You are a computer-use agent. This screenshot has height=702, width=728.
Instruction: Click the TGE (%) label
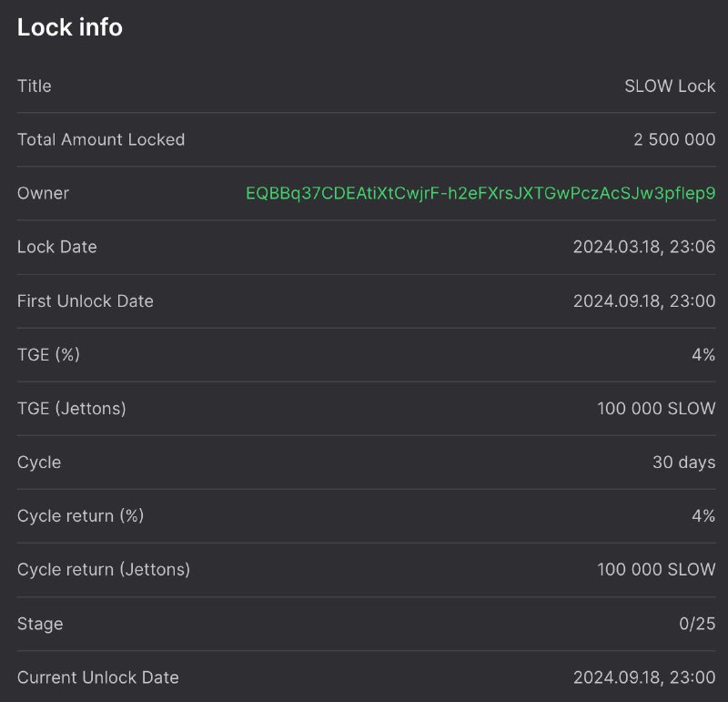[48, 354]
